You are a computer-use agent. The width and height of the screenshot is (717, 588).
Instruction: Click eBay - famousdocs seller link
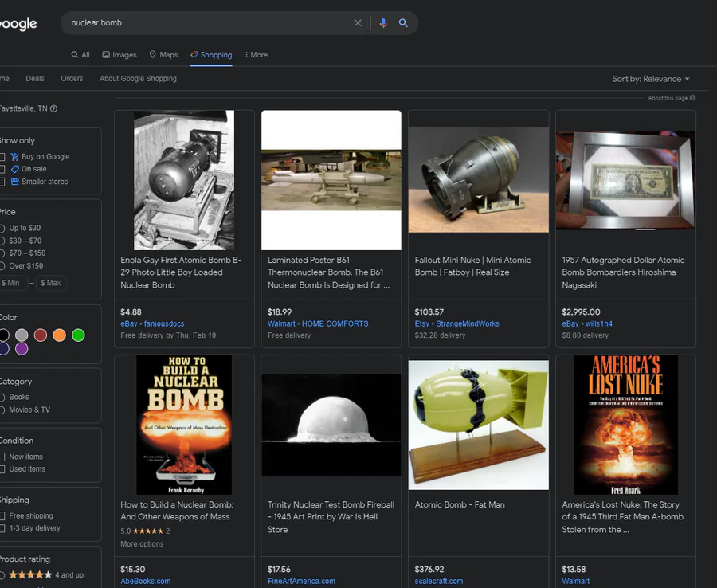(x=152, y=323)
